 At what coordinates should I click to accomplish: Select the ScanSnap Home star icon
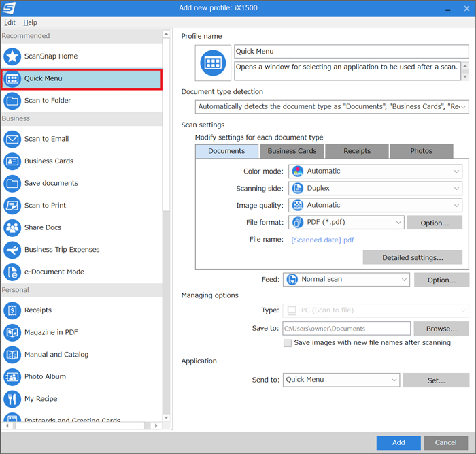[12, 56]
